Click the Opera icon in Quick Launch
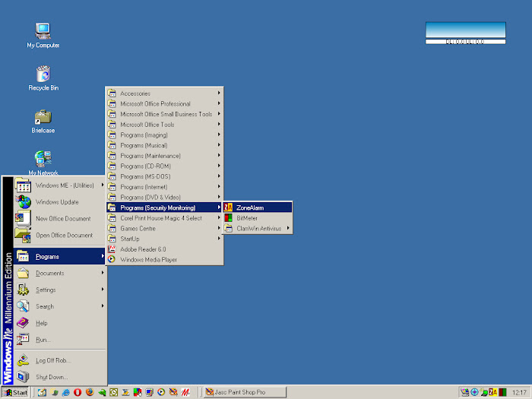The width and height of the screenshot is (532, 399). pos(78,392)
